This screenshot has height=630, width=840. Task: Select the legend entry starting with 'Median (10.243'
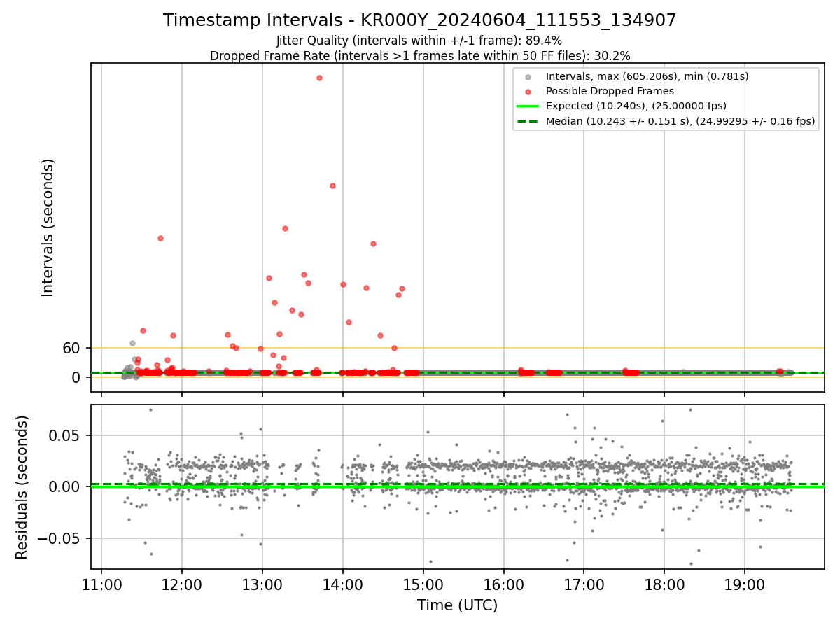(680, 121)
